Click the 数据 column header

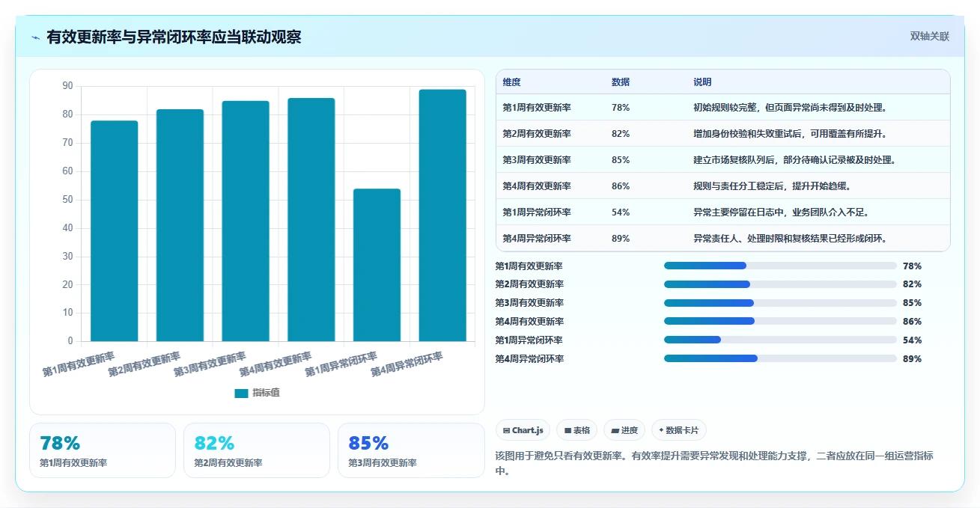(621, 82)
